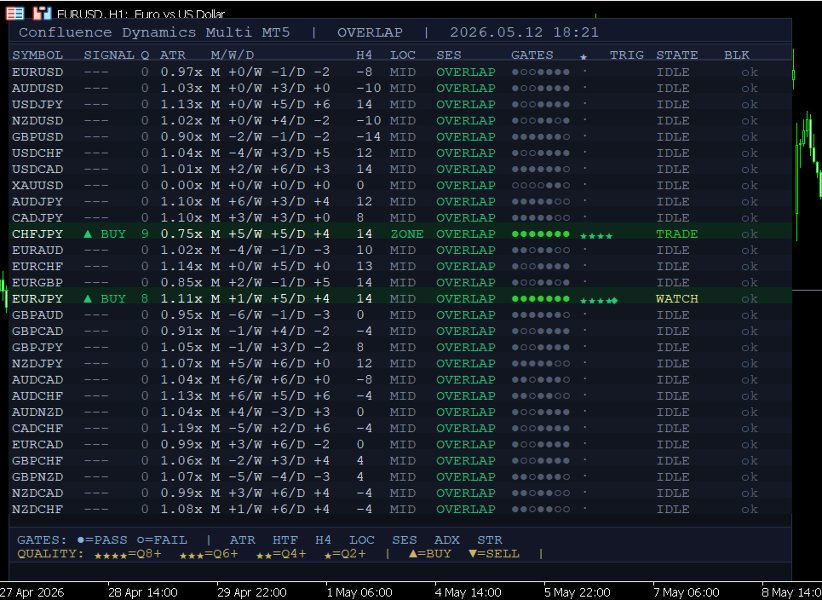Select the AUDNZD symbol row
822x600 pixels.
[400, 412]
